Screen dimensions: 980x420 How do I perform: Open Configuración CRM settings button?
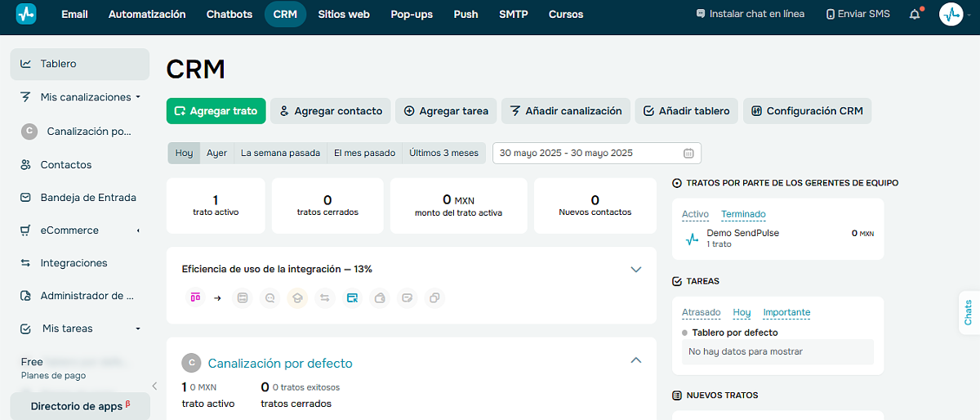[807, 111]
